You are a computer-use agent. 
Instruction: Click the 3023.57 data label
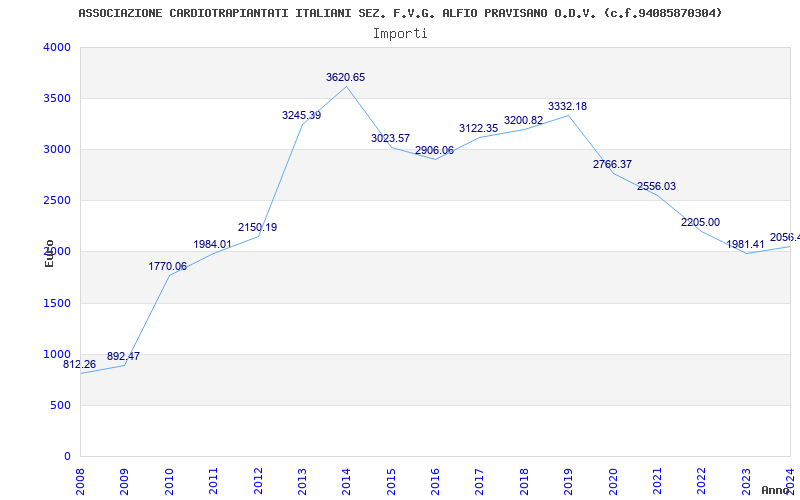390,138
